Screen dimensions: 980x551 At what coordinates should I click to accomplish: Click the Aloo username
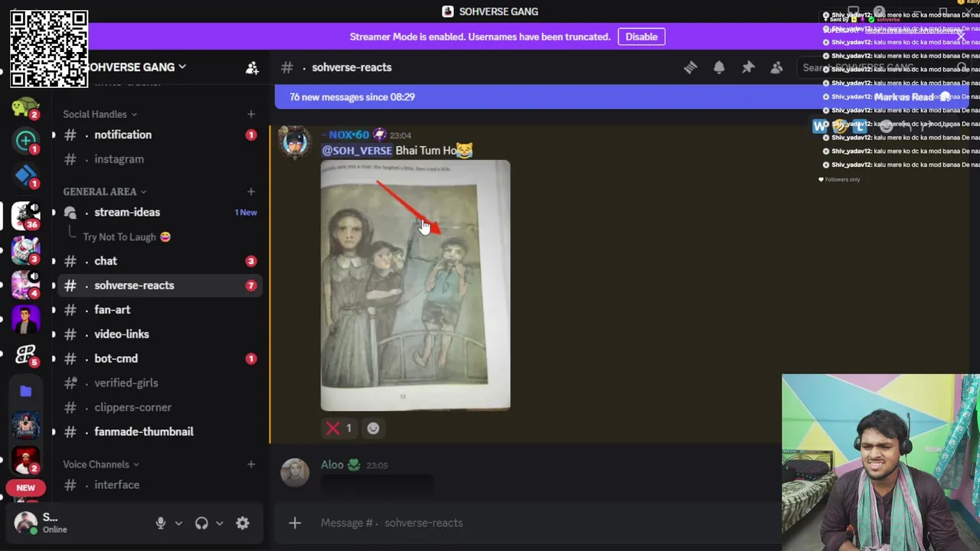pyautogui.click(x=332, y=465)
